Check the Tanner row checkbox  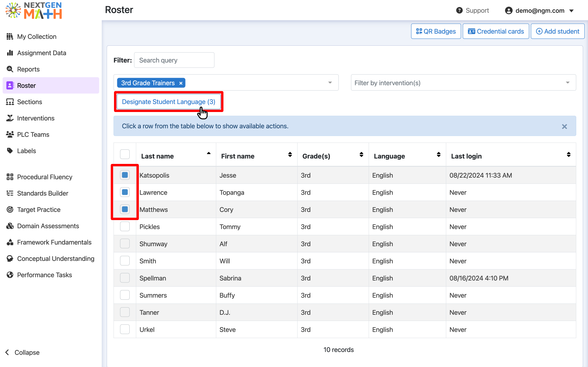[x=125, y=312]
